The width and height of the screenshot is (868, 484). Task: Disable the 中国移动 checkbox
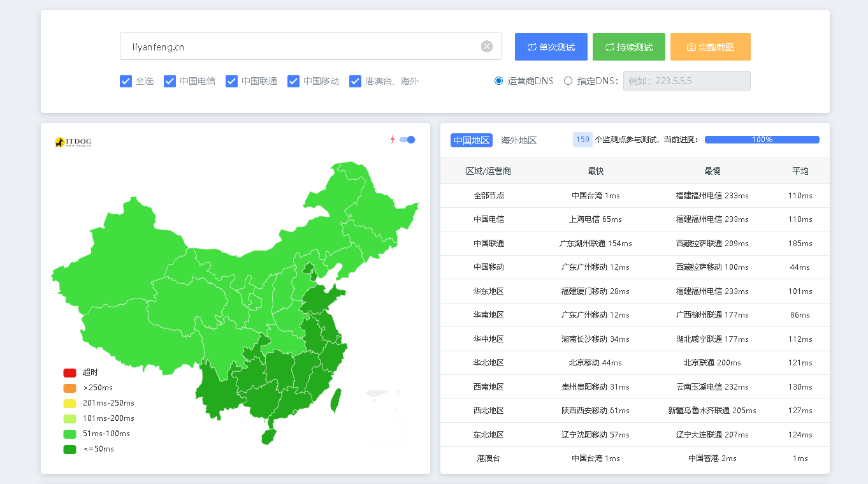293,81
